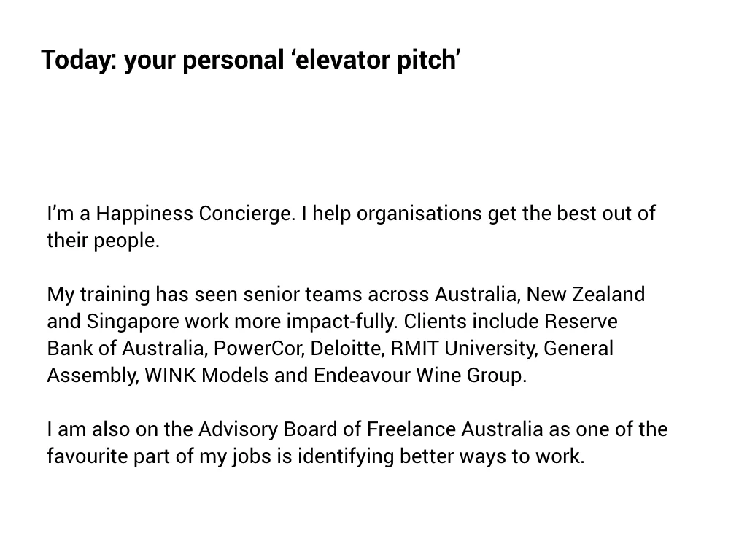Click the word 'Singapore'
Viewport: 747px width, 560px height.
tap(133, 322)
